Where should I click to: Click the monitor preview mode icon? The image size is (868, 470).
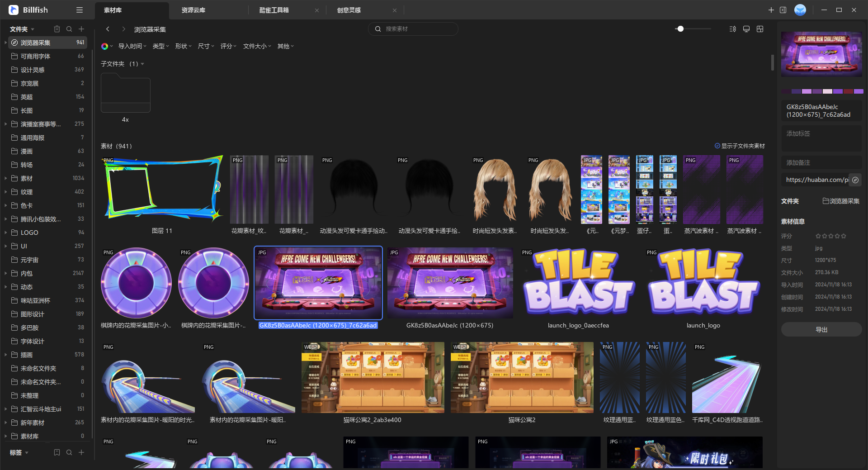[746, 29]
